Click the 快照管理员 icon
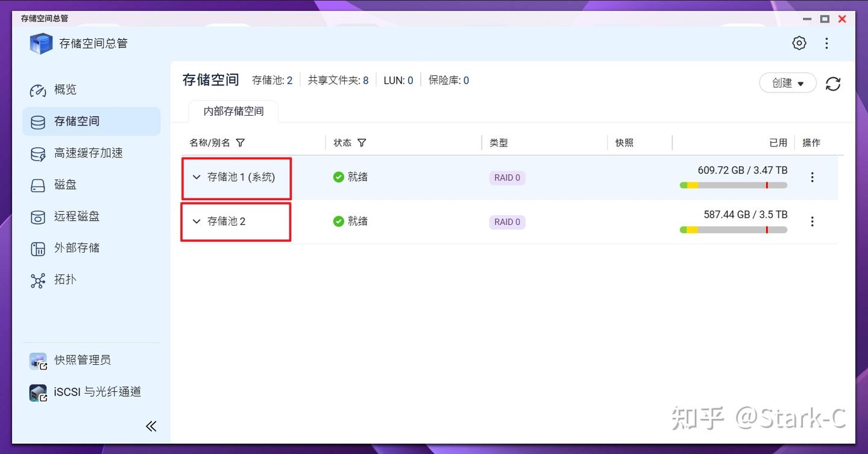Image resolution: width=868 pixels, height=454 pixels. (38, 361)
